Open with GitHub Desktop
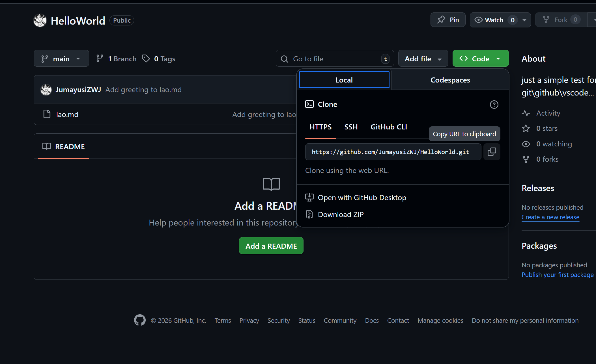Viewport: 596px width, 364px height. pos(362,198)
